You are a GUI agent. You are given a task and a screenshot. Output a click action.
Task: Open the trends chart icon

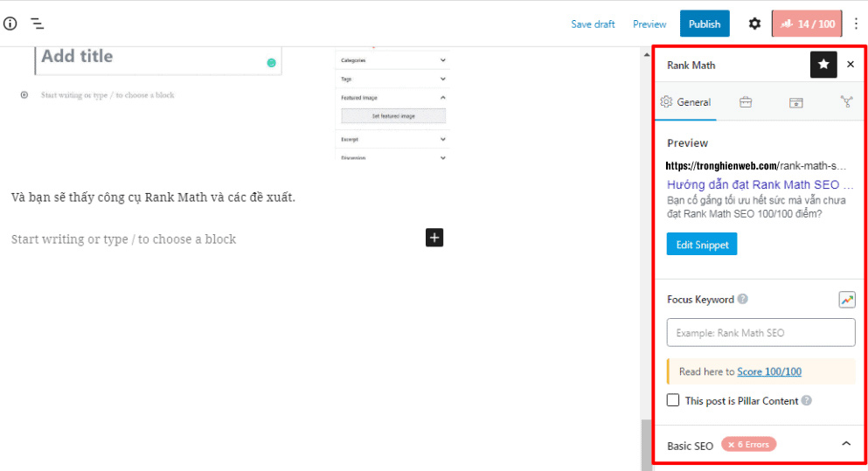point(847,300)
